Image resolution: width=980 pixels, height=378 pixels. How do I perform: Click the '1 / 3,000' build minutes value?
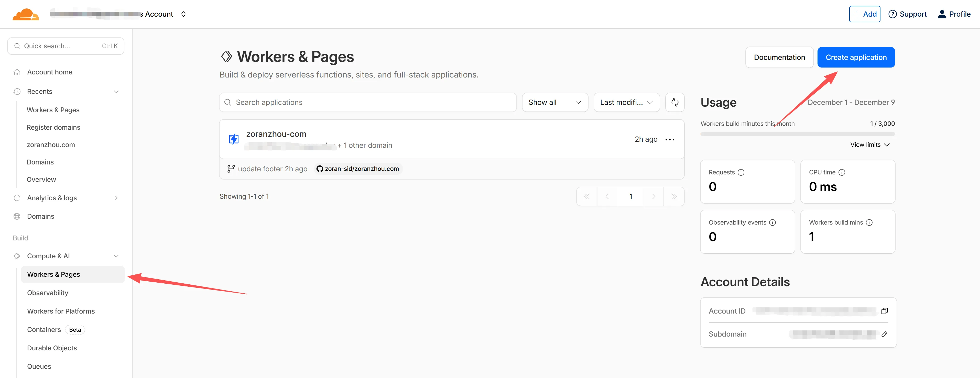click(x=882, y=124)
